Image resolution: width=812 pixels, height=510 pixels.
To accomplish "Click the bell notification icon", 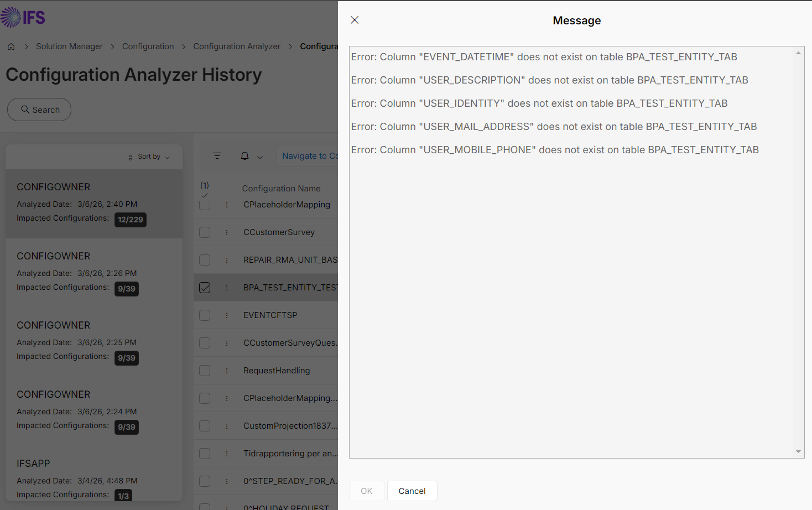I will (244, 156).
